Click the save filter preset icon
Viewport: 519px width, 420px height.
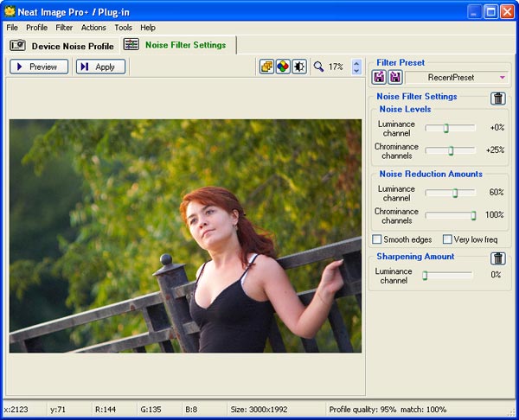(x=395, y=77)
